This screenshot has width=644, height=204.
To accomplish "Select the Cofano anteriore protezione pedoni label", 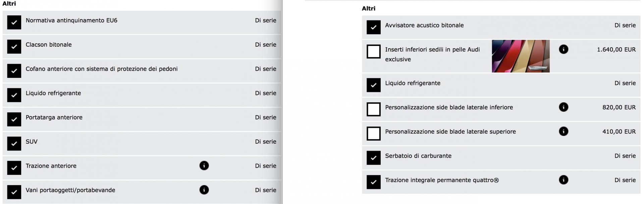I will point(102,69).
